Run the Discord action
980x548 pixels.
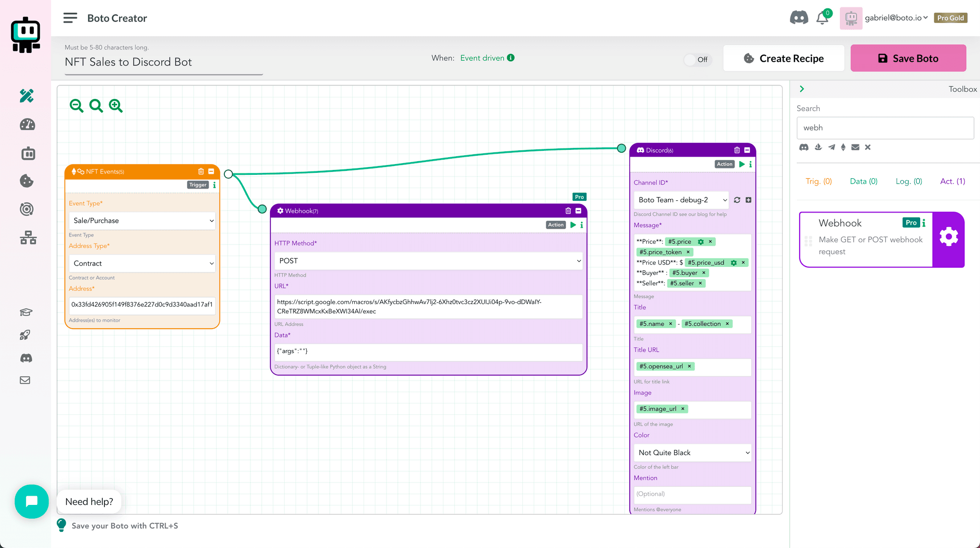[742, 164]
